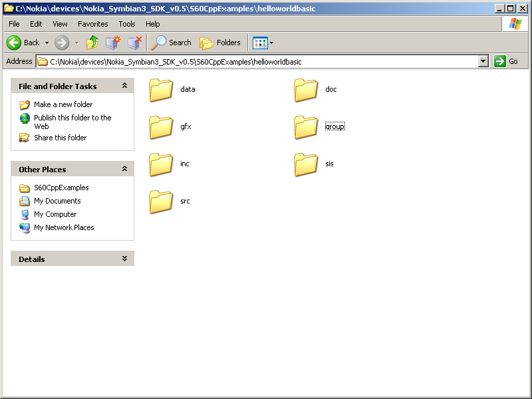Open My Computer link
The image size is (532, 399).
point(55,214)
